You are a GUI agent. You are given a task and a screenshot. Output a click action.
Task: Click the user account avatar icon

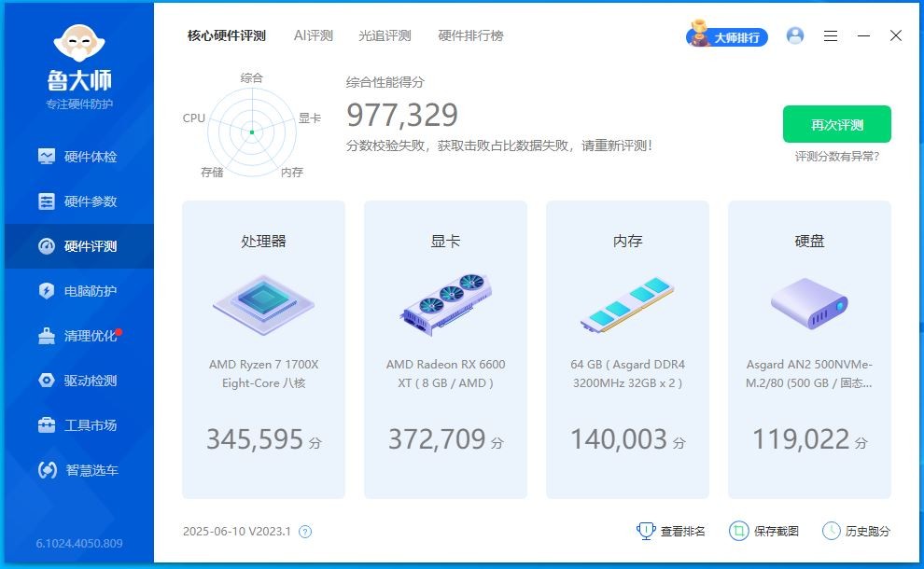[x=795, y=36]
